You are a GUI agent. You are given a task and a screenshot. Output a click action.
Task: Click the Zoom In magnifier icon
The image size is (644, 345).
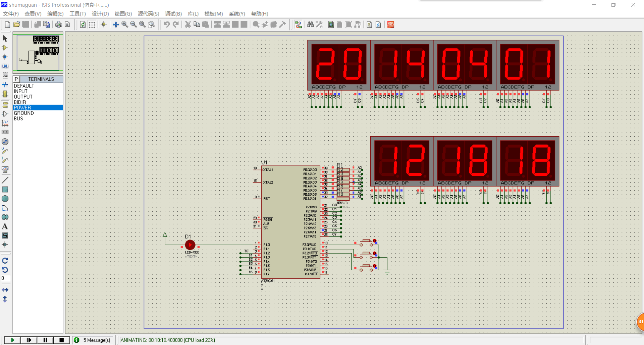125,24
